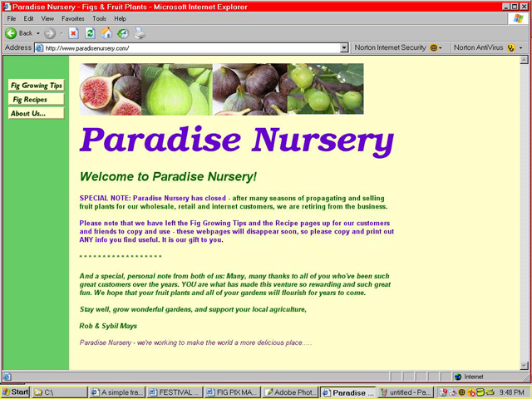Viewport: 532px width, 399px height.
Task: Open the View menu
Action: click(47, 18)
